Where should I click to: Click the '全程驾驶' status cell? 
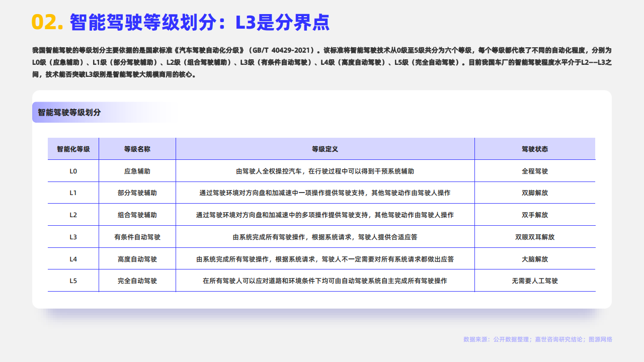(x=535, y=171)
